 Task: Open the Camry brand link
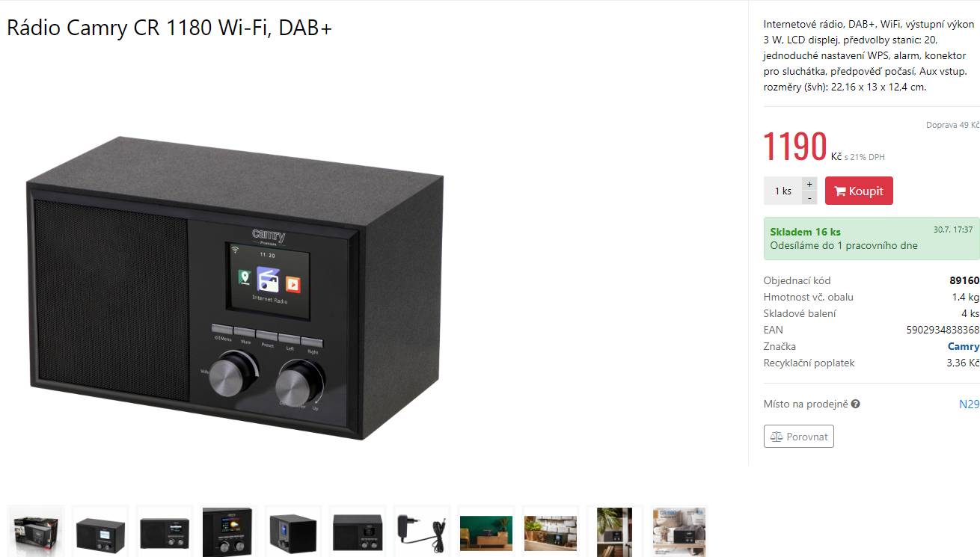click(x=963, y=346)
